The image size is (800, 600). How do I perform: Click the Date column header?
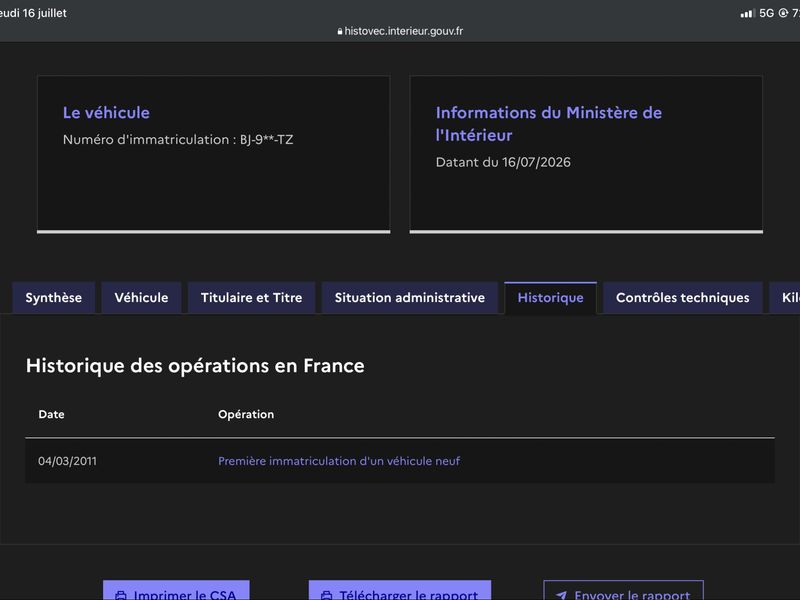click(x=52, y=414)
